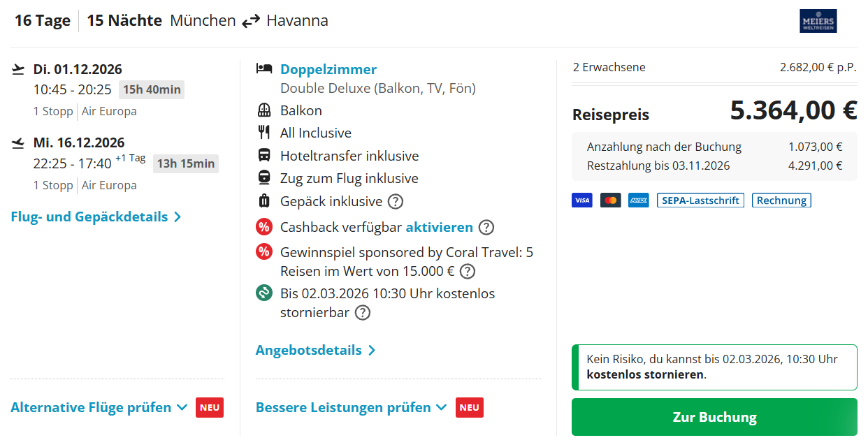Click the suitcase icon beside Gepäck inklusive
The image size is (868, 447).
[264, 200]
